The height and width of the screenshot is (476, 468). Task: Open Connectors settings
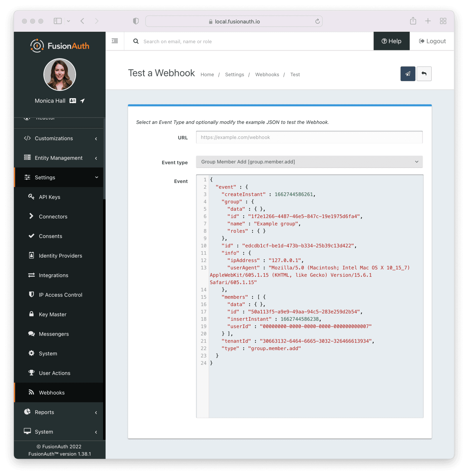point(58,217)
